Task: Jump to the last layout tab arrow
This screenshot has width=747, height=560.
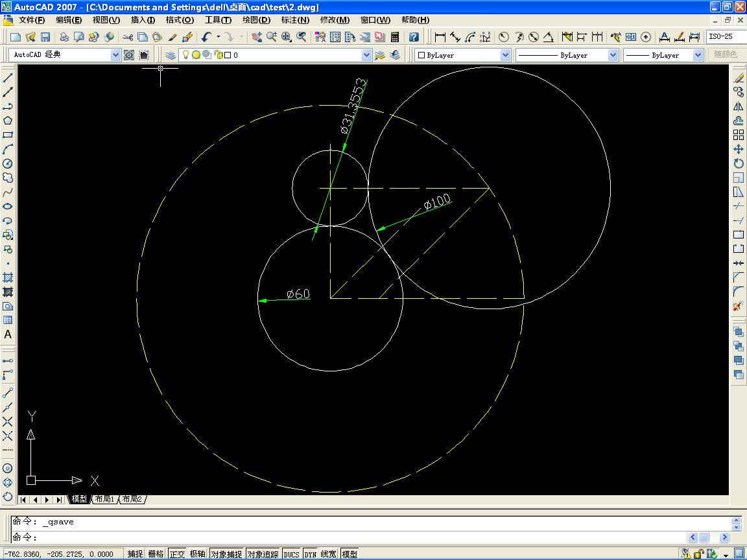Action: coord(59,500)
